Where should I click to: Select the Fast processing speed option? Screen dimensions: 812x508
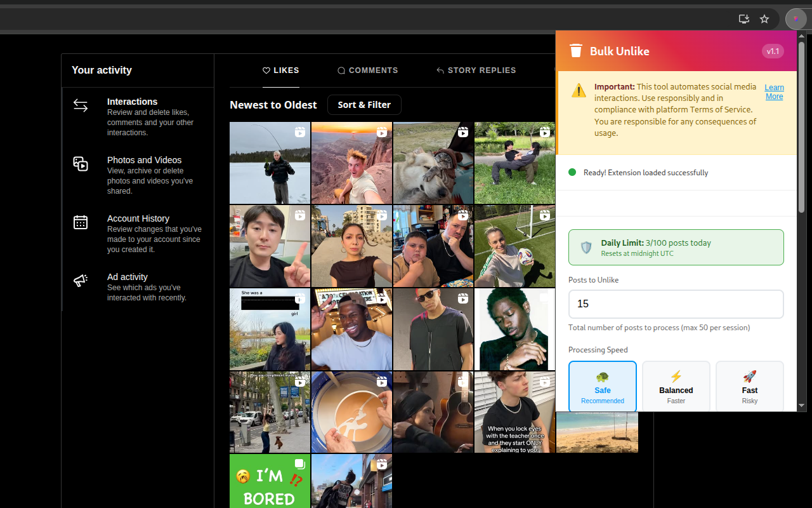(749, 386)
